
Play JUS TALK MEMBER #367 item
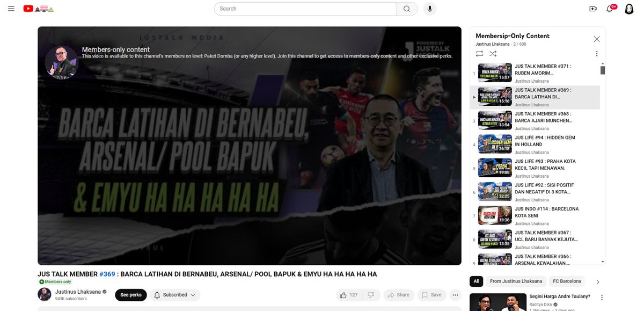tap(535, 239)
